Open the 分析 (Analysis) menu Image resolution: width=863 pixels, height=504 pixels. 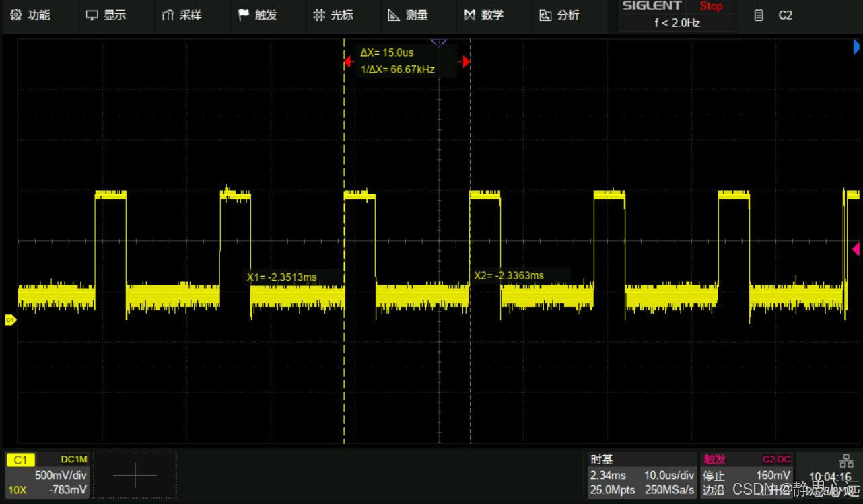point(559,15)
